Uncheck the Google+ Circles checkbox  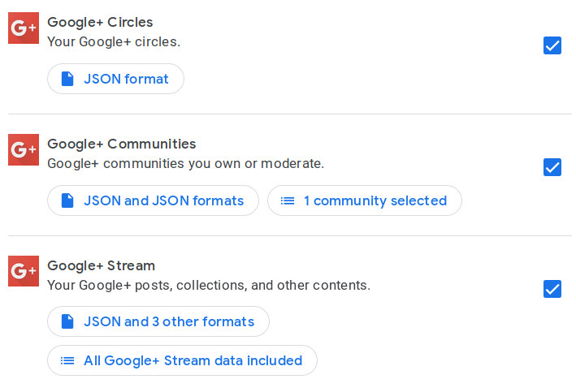552,45
